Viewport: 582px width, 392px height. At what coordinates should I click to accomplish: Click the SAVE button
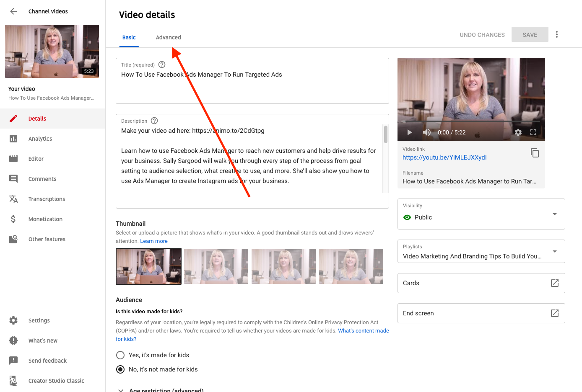click(530, 35)
